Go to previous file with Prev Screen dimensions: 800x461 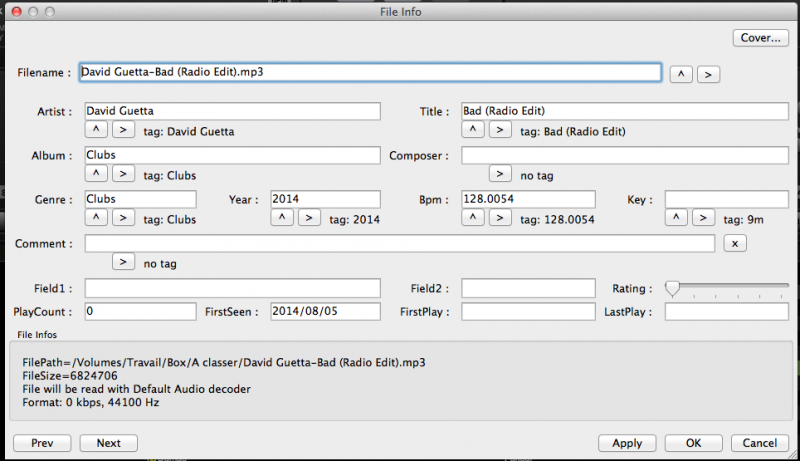42,443
